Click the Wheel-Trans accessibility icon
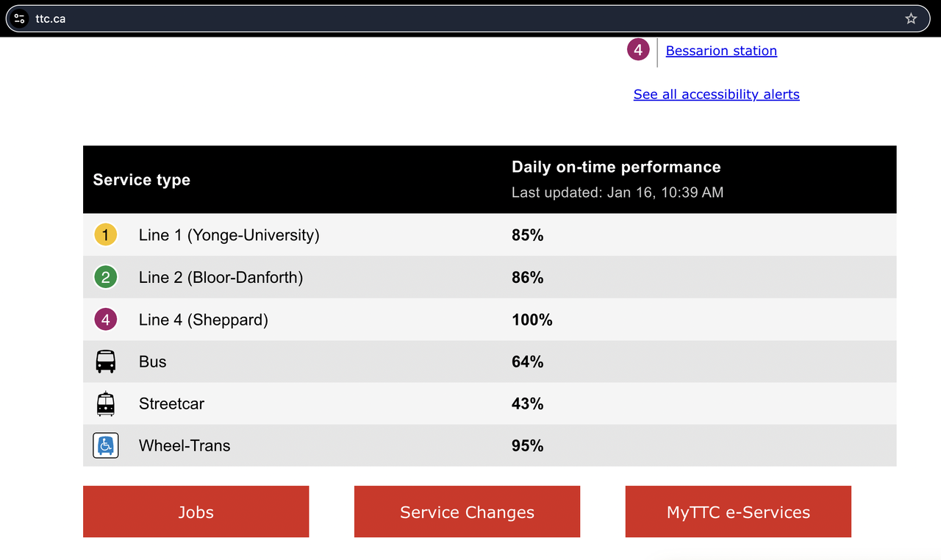Screen dimensions: 941x560 106,445
